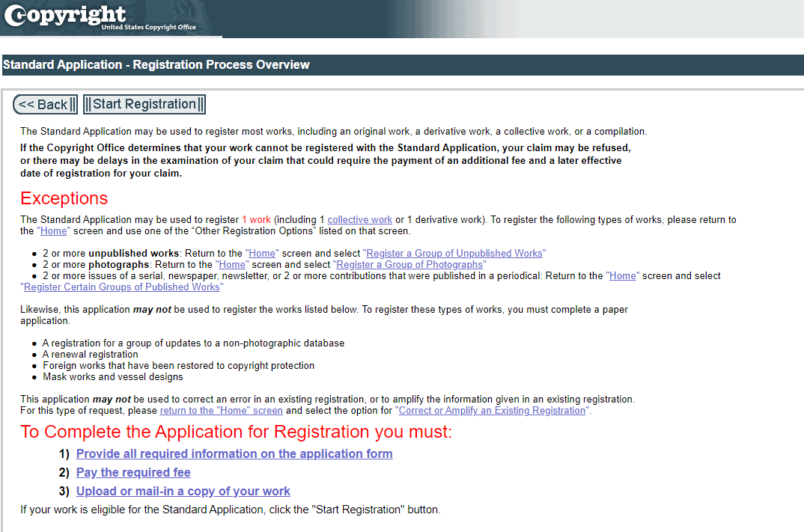Open Register a Group of Unpublished Works
Viewport: 804px width, 532px height.
point(454,253)
